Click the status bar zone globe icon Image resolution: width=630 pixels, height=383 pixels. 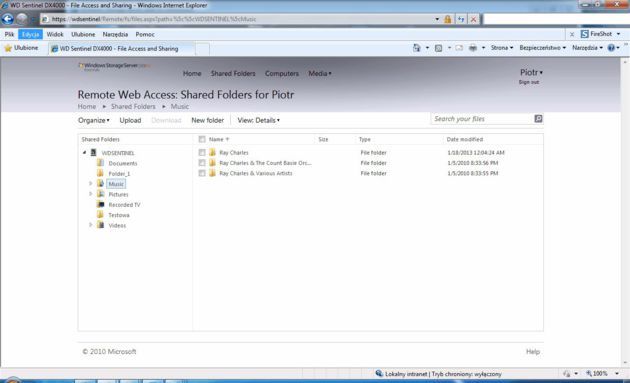click(x=379, y=374)
